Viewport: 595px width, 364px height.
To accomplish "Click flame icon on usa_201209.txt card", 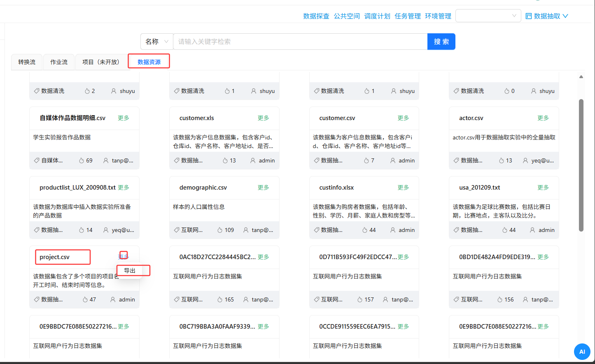I will 505,230.
